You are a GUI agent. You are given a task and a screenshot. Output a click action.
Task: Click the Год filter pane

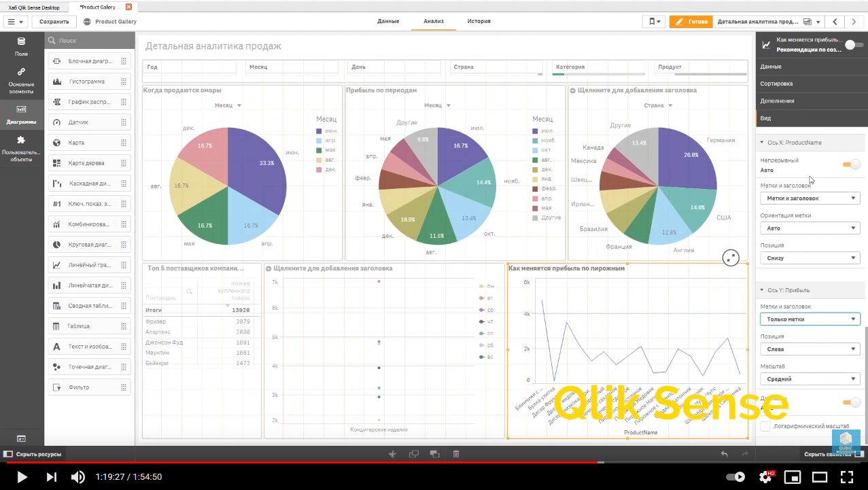[x=190, y=67]
